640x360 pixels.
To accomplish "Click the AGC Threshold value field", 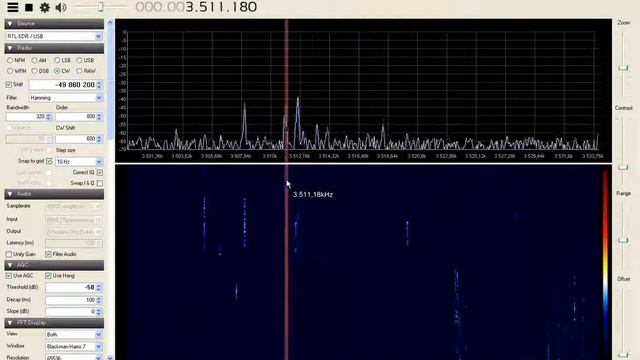I will [70, 287].
